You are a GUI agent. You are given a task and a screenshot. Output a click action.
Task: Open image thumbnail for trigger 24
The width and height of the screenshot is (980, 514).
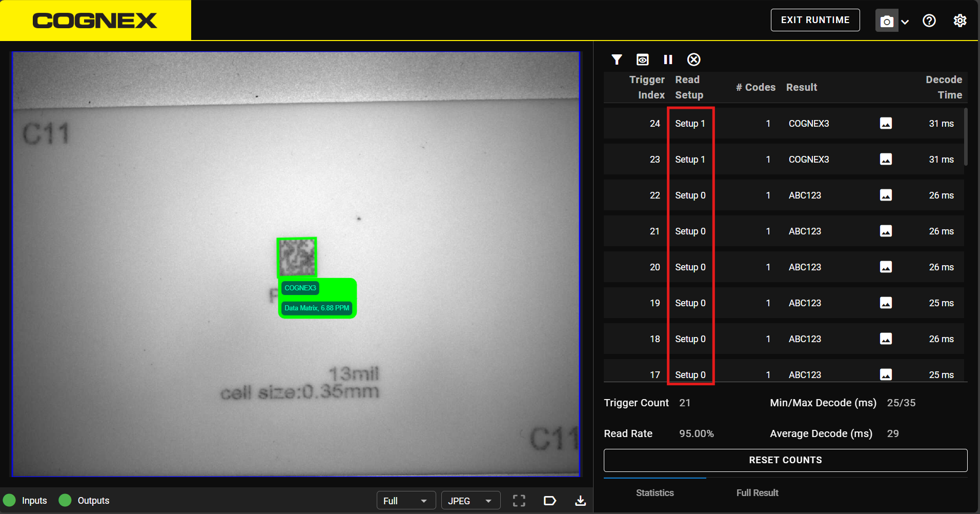point(886,123)
